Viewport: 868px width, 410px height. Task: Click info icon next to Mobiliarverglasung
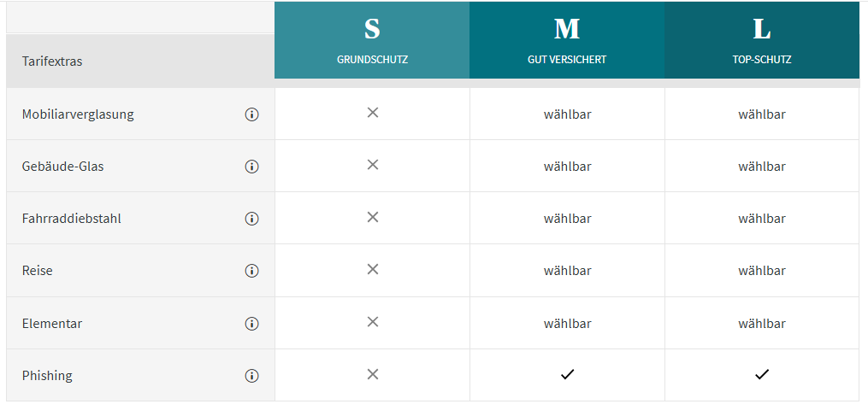(x=251, y=114)
